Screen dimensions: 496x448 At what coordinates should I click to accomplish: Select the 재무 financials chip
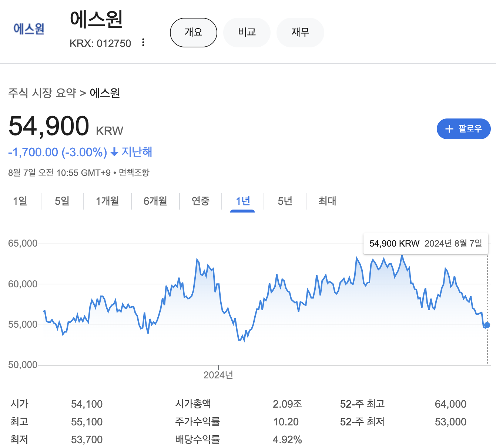300,33
